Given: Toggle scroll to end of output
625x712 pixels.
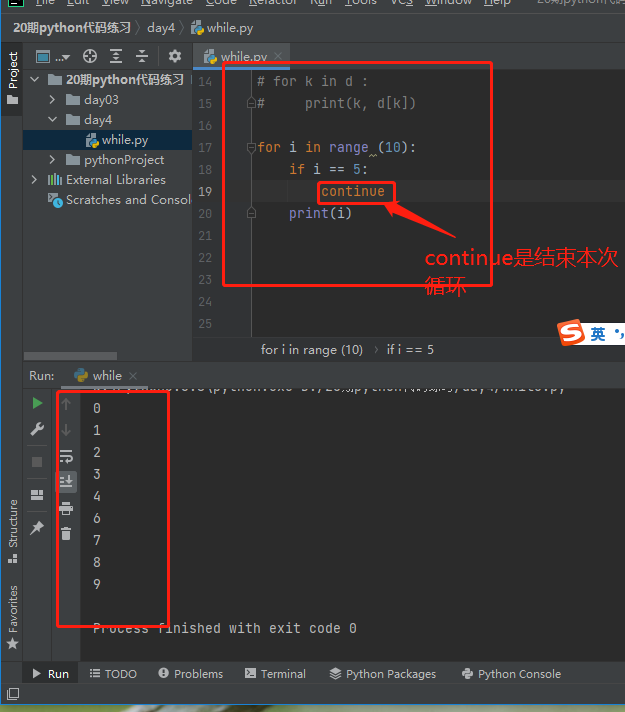Looking at the screenshot, I should tap(66, 481).
